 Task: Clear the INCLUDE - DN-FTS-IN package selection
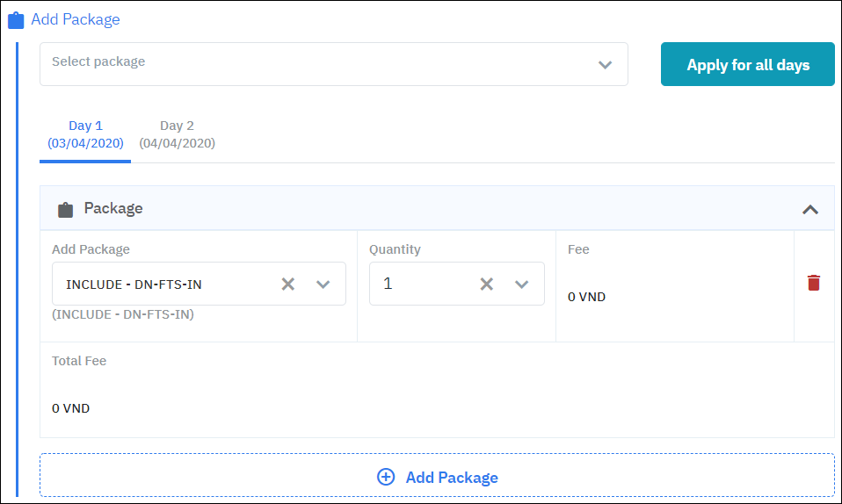287,284
